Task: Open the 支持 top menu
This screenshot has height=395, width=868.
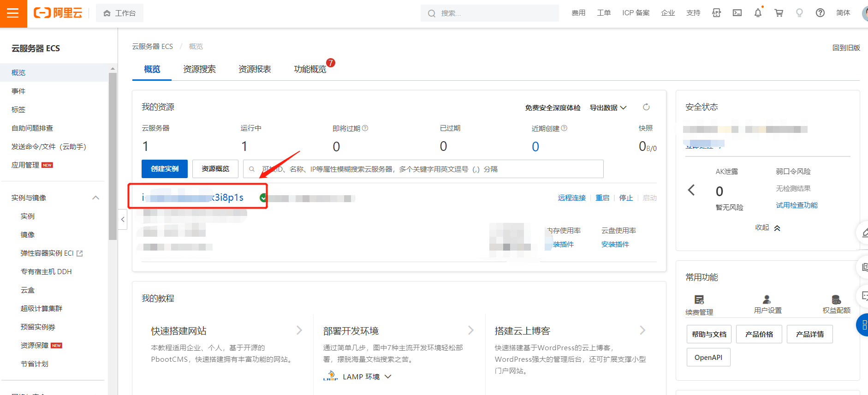Action: pos(693,13)
